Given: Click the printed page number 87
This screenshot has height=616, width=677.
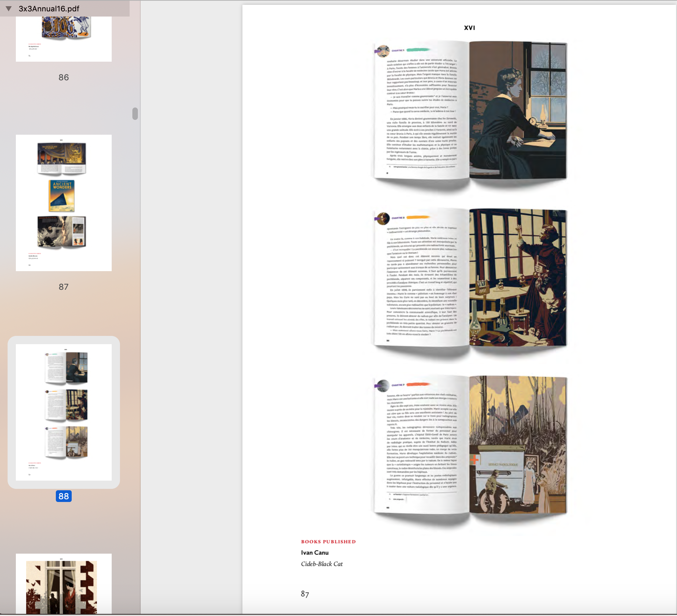Looking at the screenshot, I should 305,594.
